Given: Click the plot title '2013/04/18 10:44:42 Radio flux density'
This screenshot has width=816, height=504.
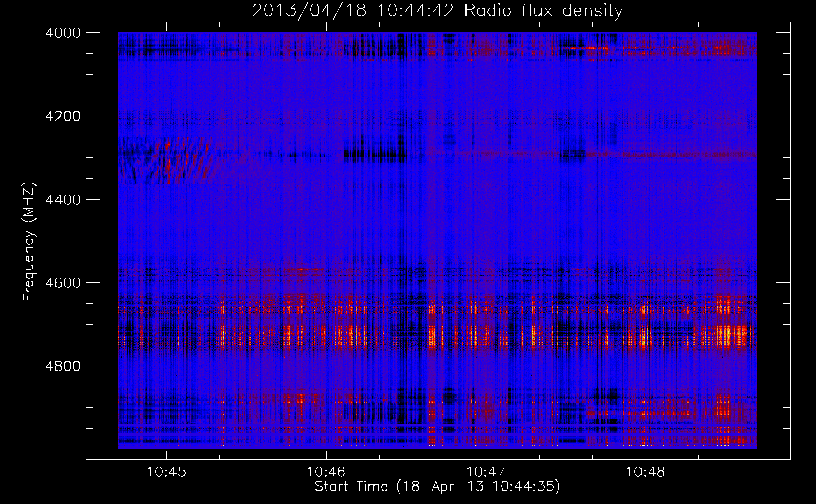Looking at the screenshot, I should (x=437, y=11).
